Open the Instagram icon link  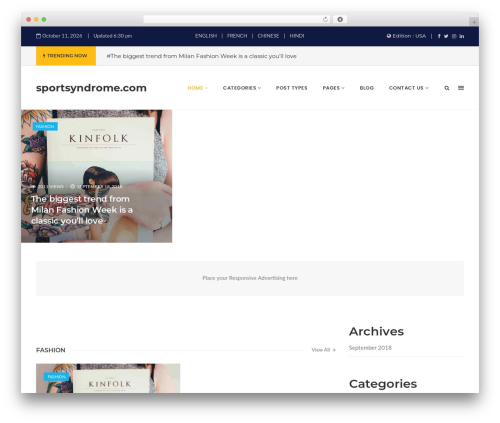tap(454, 36)
